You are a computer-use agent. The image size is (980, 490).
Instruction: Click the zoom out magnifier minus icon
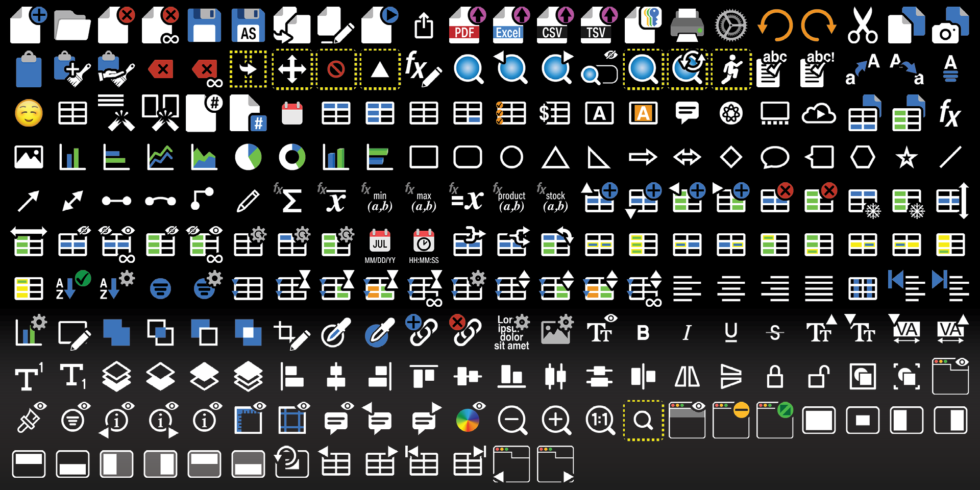coord(512,421)
